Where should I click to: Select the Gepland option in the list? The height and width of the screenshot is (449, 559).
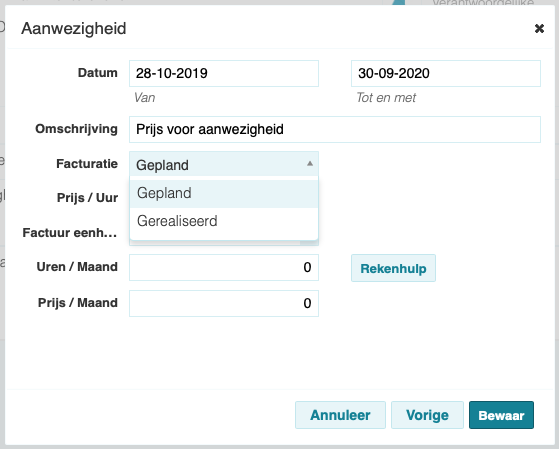pos(224,193)
